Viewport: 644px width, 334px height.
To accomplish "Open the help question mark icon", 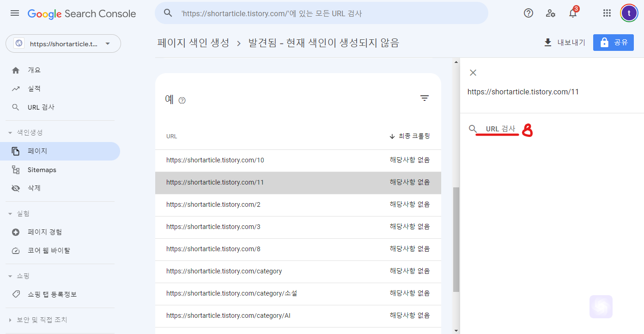I will click(529, 13).
